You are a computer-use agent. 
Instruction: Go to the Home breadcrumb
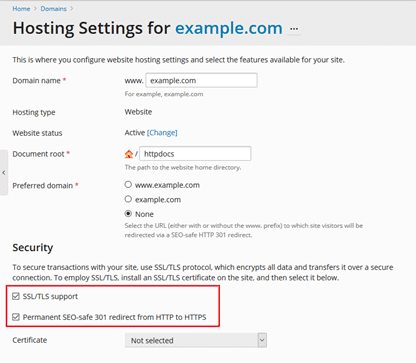pos(21,9)
